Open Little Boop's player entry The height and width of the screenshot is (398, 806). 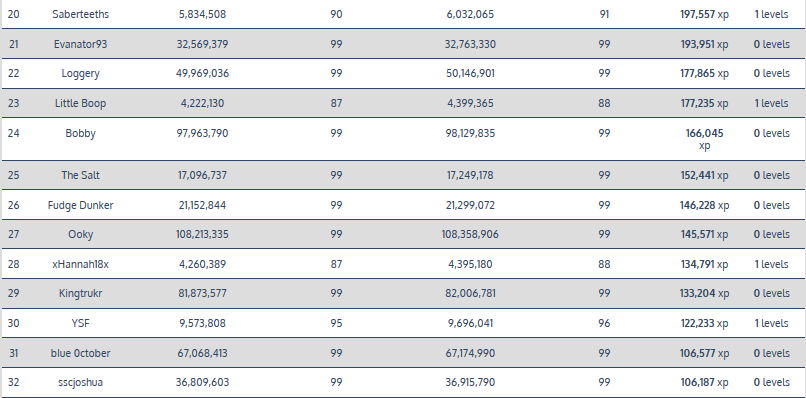point(81,103)
